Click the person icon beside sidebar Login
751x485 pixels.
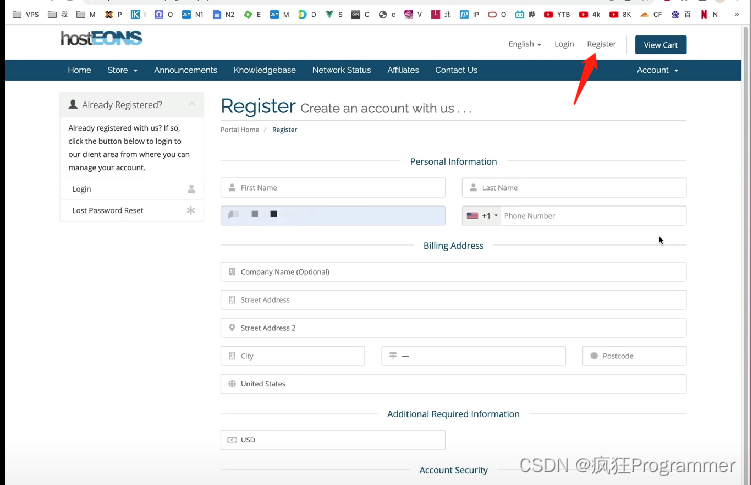tap(191, 188)
